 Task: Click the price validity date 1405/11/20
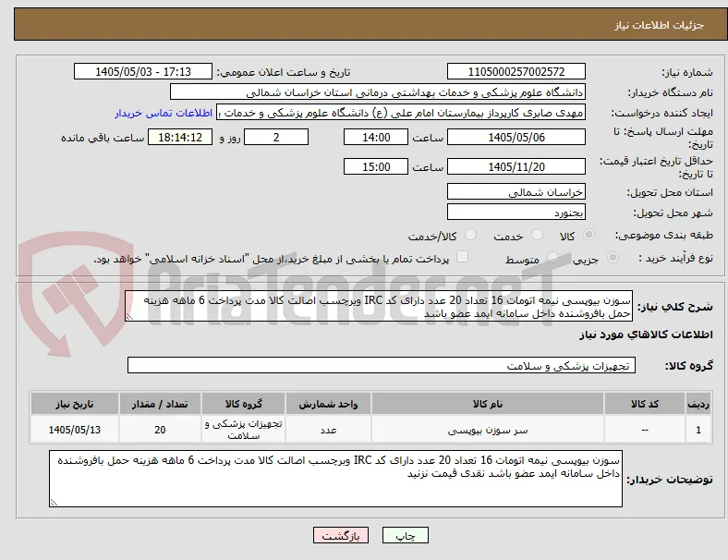516,166
